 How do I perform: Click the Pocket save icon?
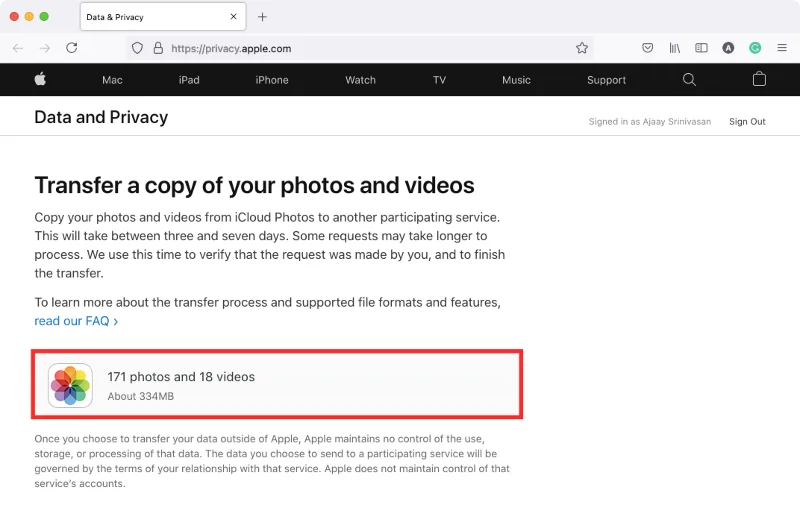pos(647,48)
